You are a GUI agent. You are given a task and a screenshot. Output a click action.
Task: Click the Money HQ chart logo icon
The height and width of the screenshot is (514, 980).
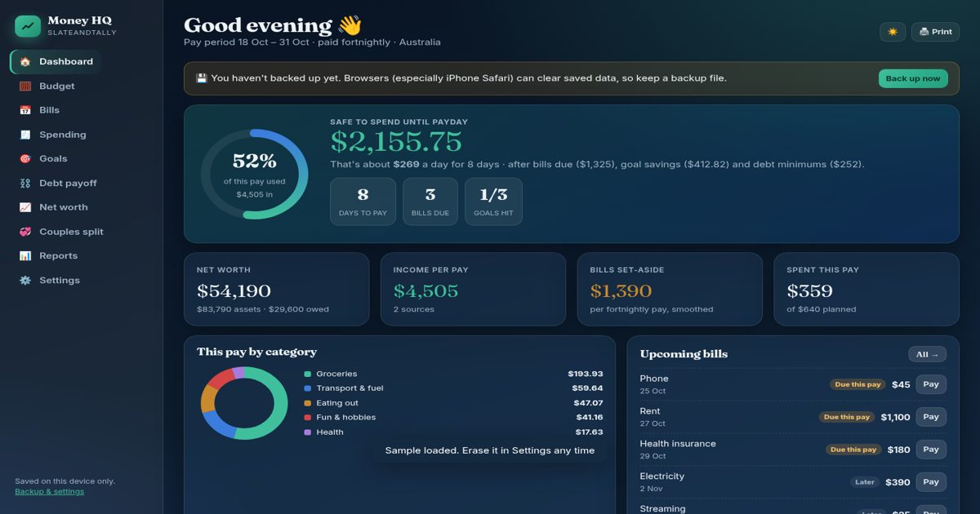28,26
